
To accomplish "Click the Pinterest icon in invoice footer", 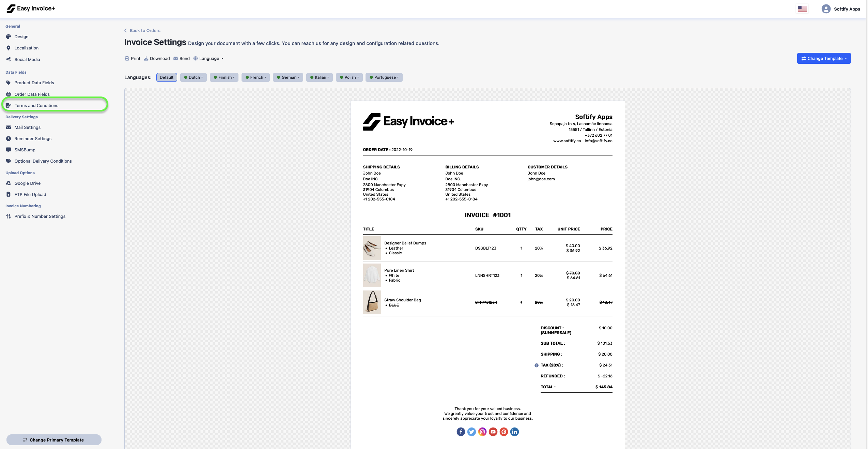I will point(504,432).
